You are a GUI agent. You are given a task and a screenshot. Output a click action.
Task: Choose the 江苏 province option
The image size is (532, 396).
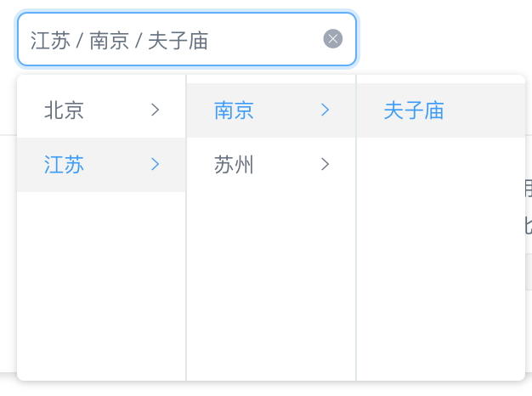[65, 165]
